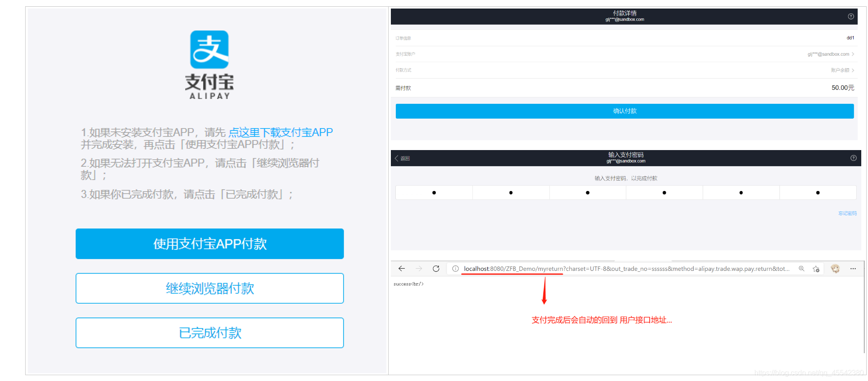Click the 订单信息 label

coord(403,39)
